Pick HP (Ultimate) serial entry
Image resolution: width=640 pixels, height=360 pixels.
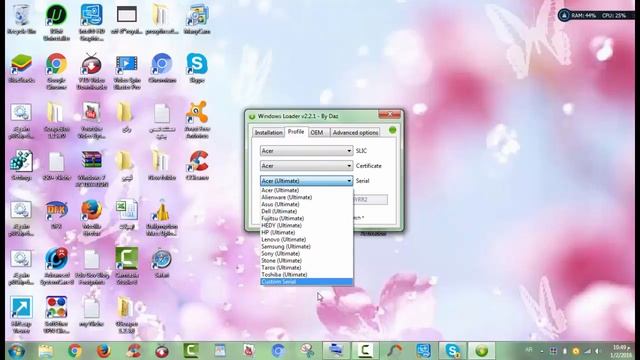(x=307, y=232)
